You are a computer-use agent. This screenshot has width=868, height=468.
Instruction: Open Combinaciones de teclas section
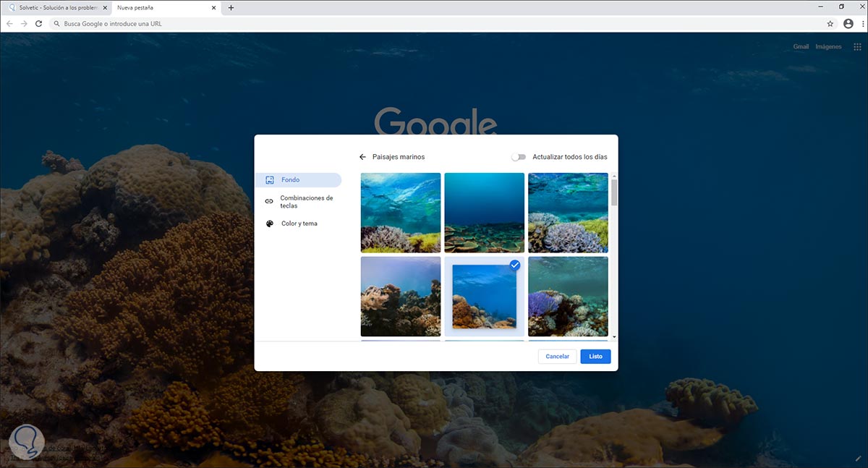(x=298, y=202)
